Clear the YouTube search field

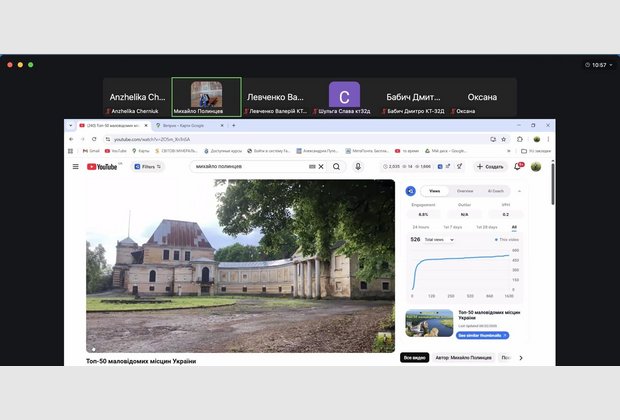point(321,167)
